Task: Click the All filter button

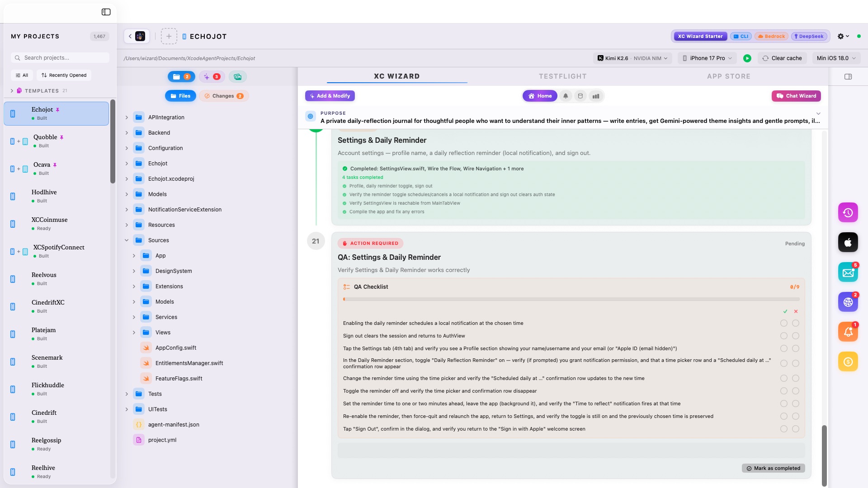Action: pyautogui.click(x=22, y=75)
